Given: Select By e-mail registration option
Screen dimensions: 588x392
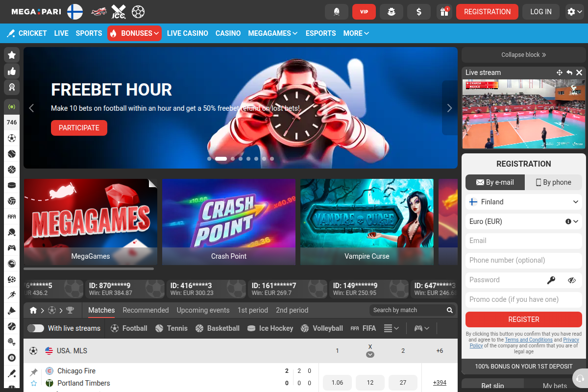Looking at the screenshot, I should [x=495, y=182].
